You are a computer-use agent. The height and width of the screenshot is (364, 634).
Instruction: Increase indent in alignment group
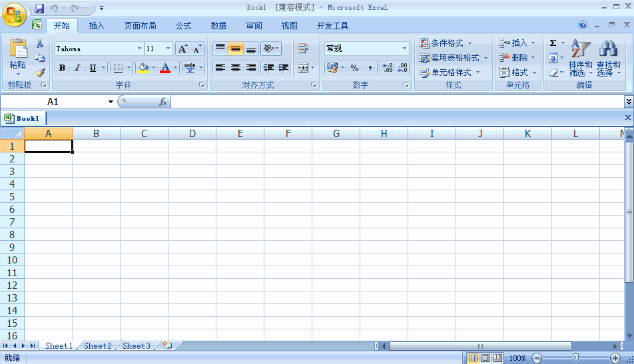tap(284, 68)
